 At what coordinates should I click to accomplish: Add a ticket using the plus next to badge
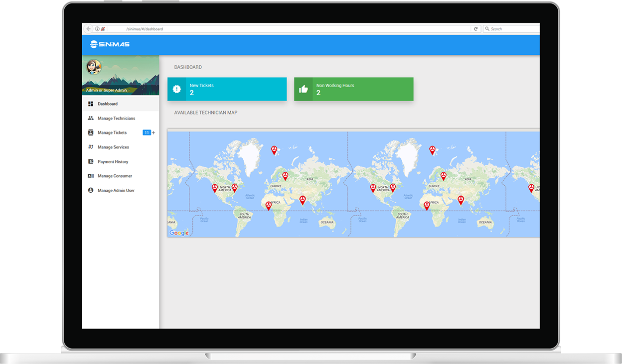[x=153, y=132]
